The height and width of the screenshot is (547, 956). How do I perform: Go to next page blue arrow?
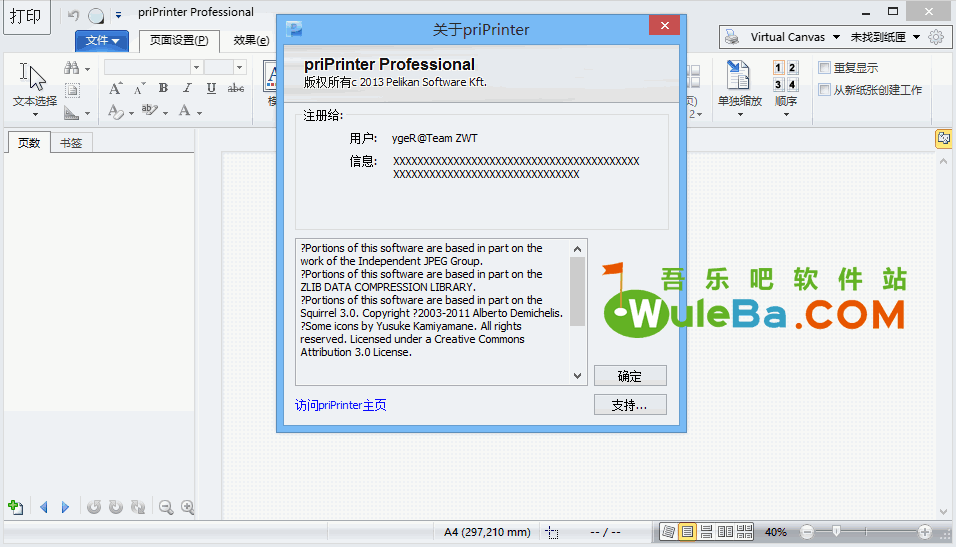coord(65,507)
